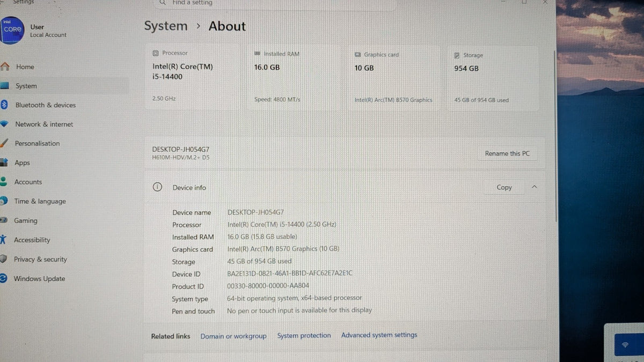The height and width of the screenshot is (362, 644).
Task: Click the 64-bit operating system, x64-based processor text
Action: 295,298
